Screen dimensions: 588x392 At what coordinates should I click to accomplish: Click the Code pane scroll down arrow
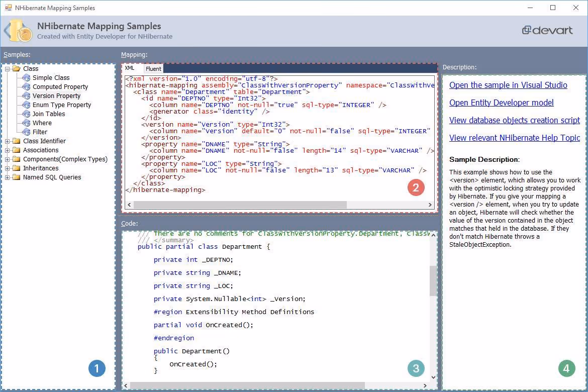coord(433,377)
